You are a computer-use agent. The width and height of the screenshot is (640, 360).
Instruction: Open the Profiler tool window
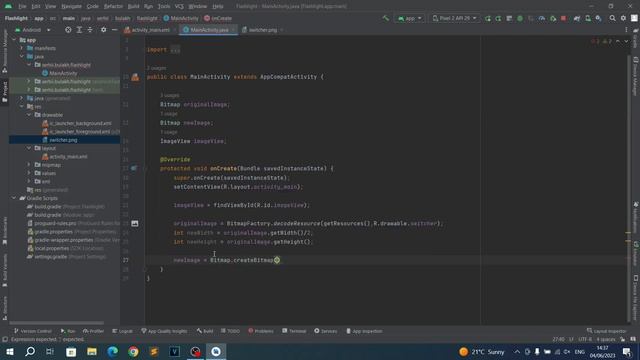(93, 331)
